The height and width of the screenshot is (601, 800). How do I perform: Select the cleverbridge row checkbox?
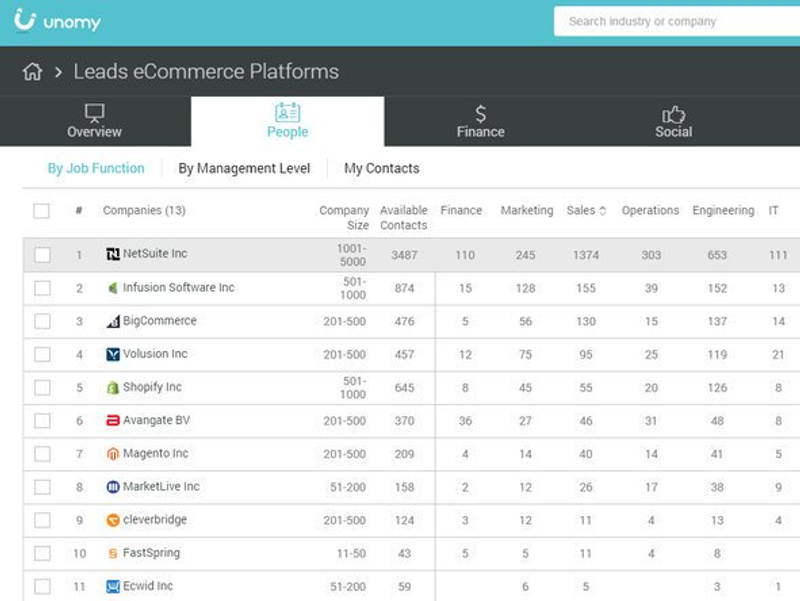[x=42, y=520]
